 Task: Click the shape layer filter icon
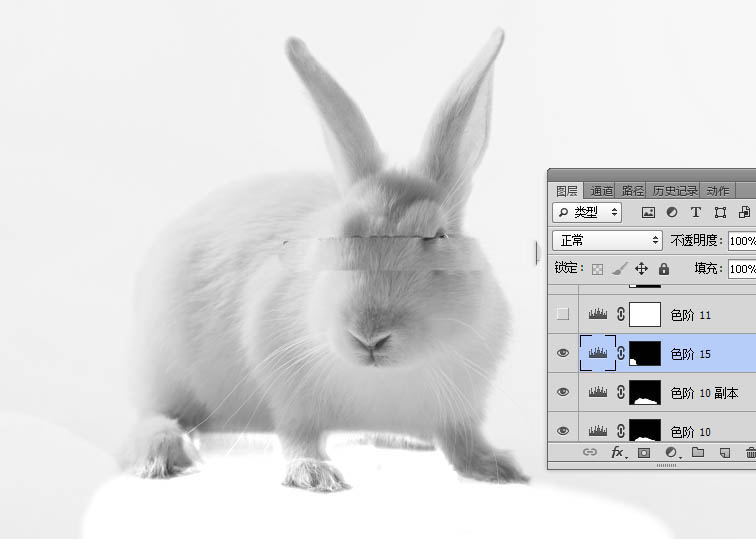click(x=720, y=213)
